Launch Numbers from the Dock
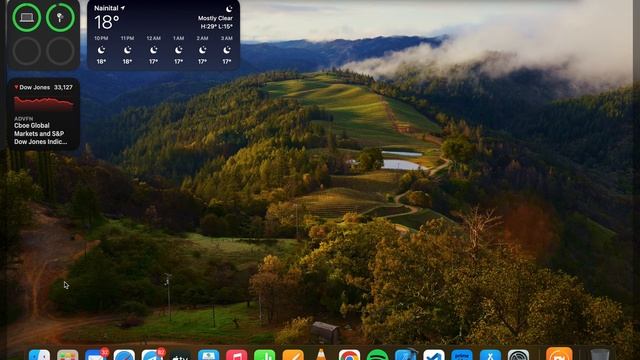 coord(264,355)
